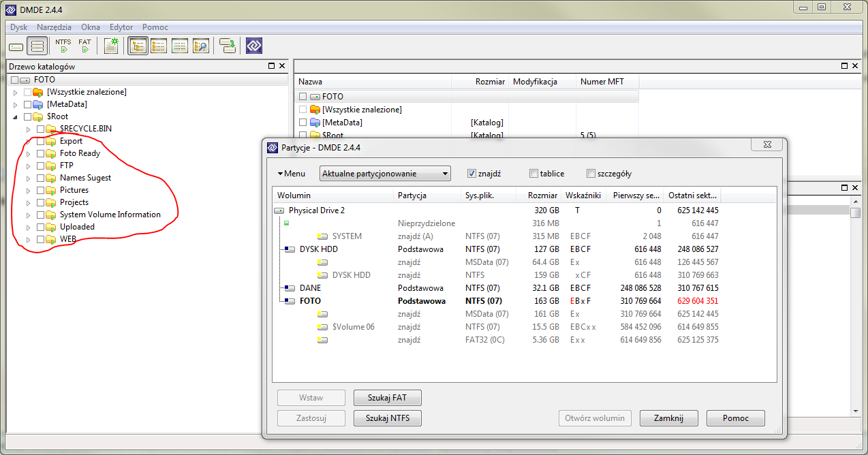868x455 pixels.
Task: Click [MetaData] folder icon in directory tree
Action: point(38,104)
